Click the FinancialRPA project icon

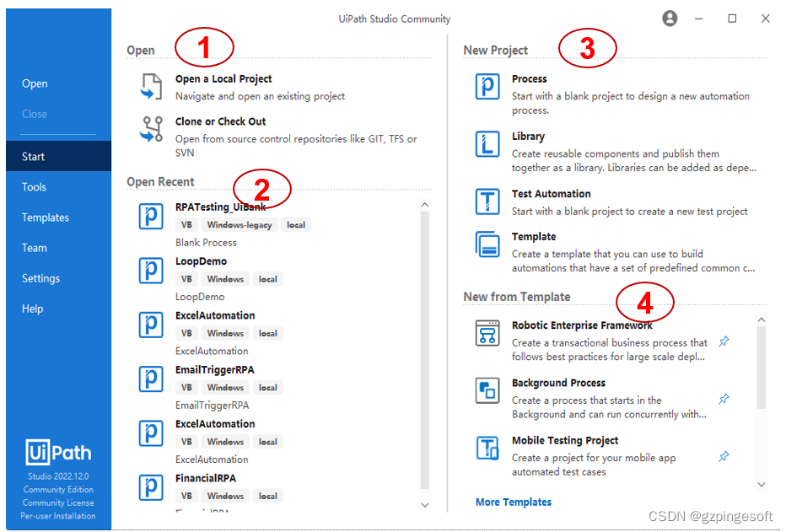coord(151,487)
